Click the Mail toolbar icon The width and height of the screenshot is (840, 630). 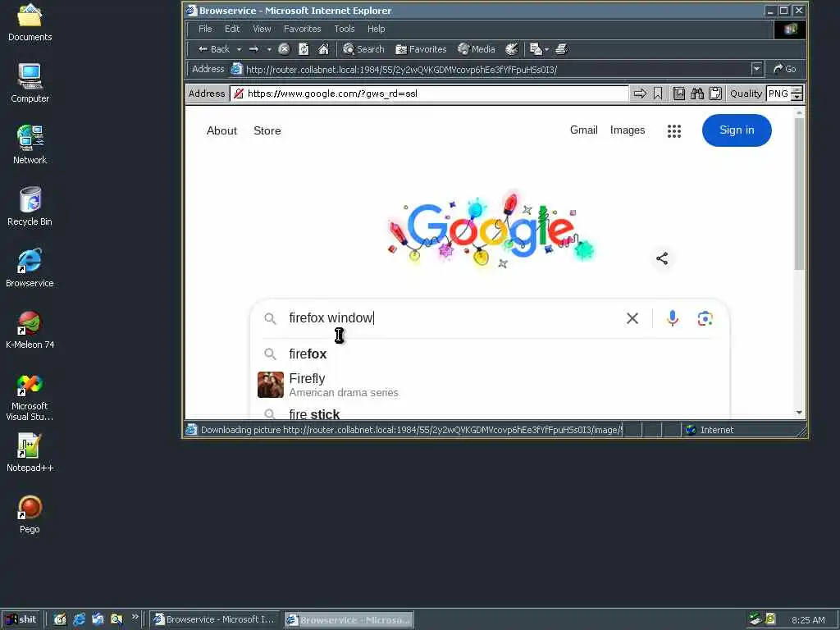pyautogui.click(x=535, y=49)
